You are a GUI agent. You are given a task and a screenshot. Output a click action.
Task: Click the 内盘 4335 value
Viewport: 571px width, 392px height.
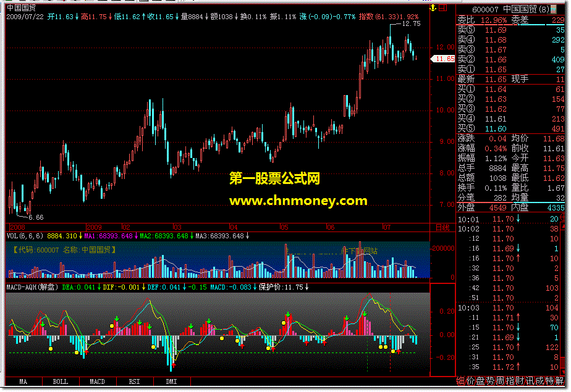tap(556, 207)
